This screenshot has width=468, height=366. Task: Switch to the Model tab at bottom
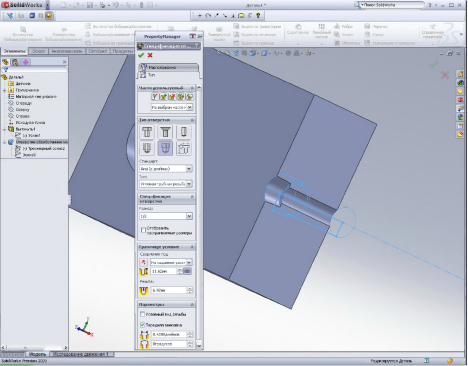tap(37, 354)
